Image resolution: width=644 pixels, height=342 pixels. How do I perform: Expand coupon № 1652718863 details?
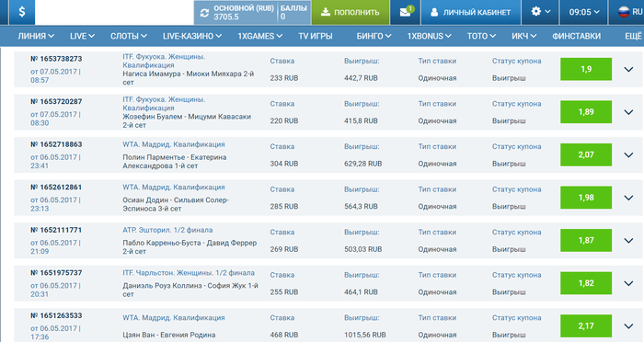click(x=628, y=154)
